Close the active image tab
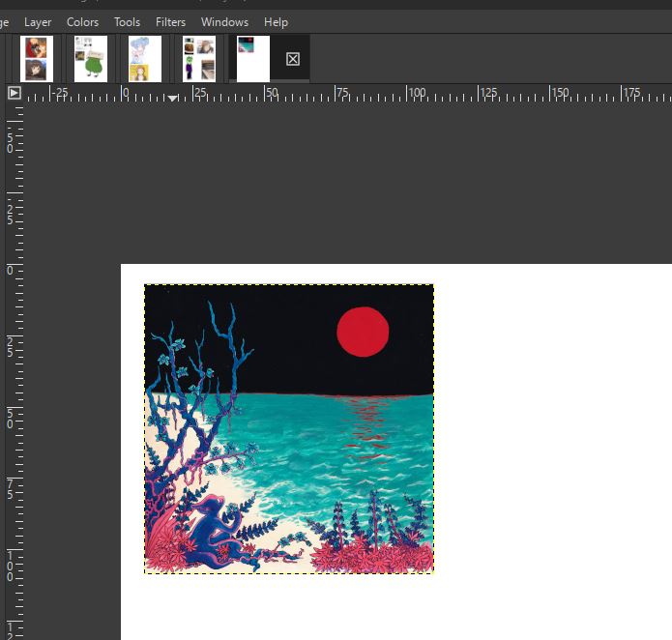672x640 pixels. [293, 59]
